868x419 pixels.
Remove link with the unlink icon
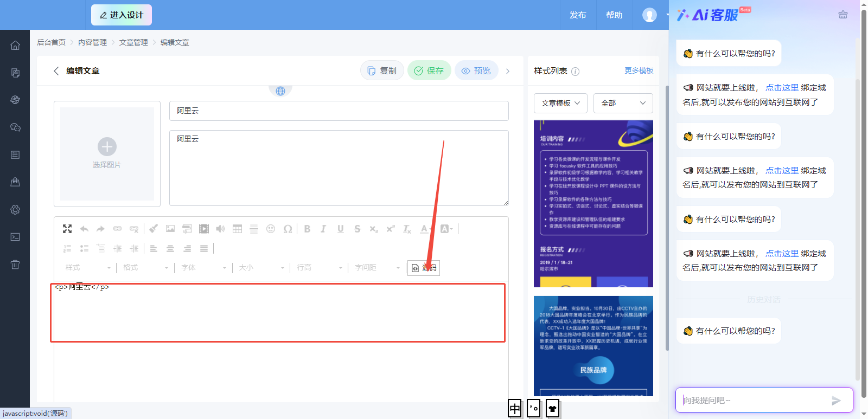(x=134, y=229)
